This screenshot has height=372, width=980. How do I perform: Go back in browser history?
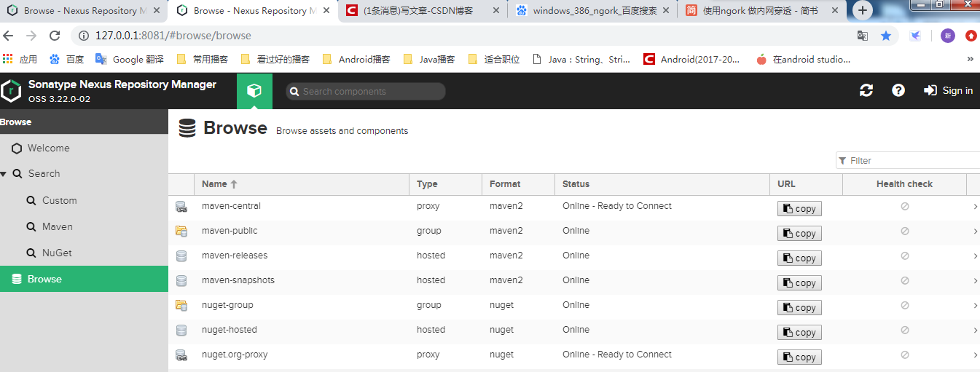tap(9, 35)
